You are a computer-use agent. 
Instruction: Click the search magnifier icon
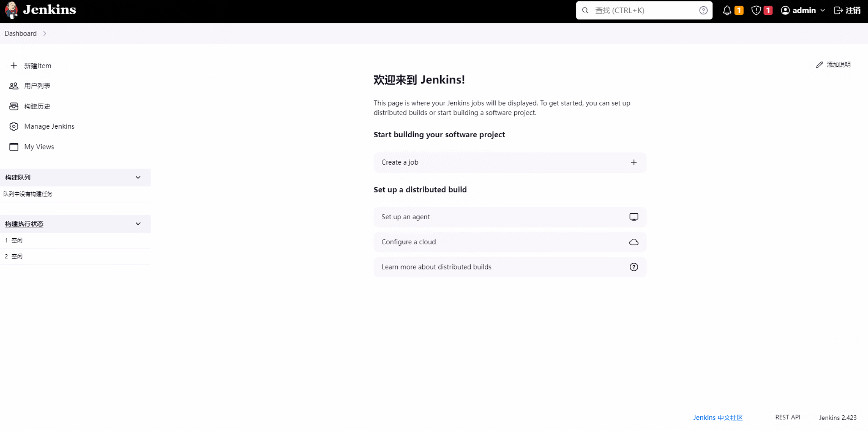tap(585, 11)
